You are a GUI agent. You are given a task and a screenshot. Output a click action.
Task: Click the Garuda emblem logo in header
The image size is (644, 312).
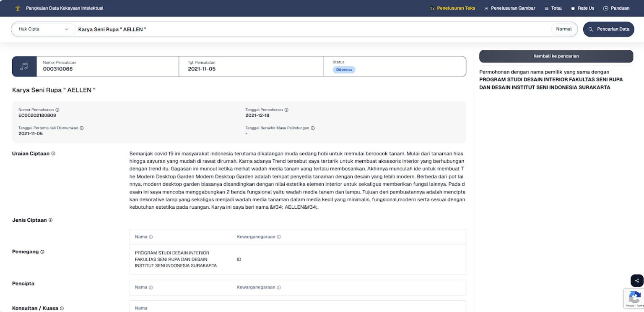click(x=18, y=8)
